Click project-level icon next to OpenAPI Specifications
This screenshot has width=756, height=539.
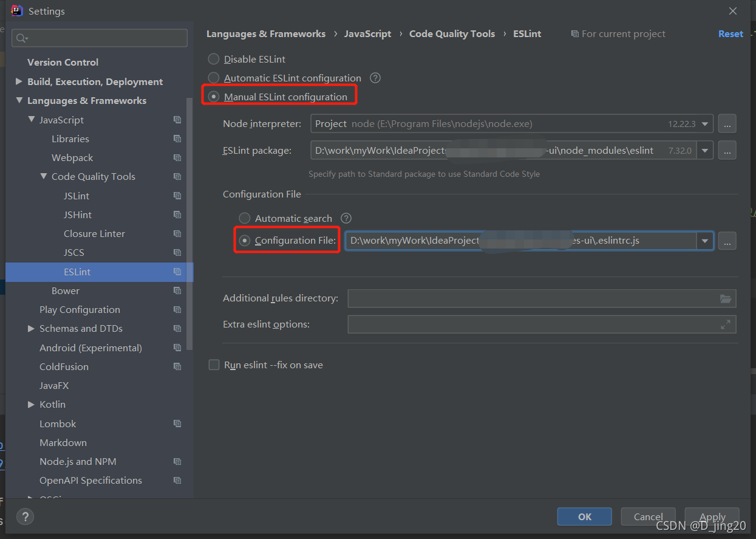click(x=177, y=480)
